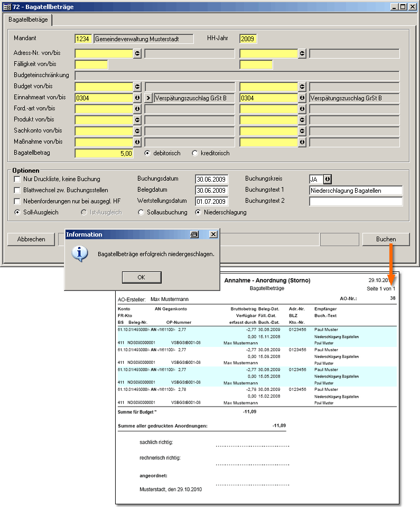Select the 'kreditorisch' radio button

click(x=195, y=153)
